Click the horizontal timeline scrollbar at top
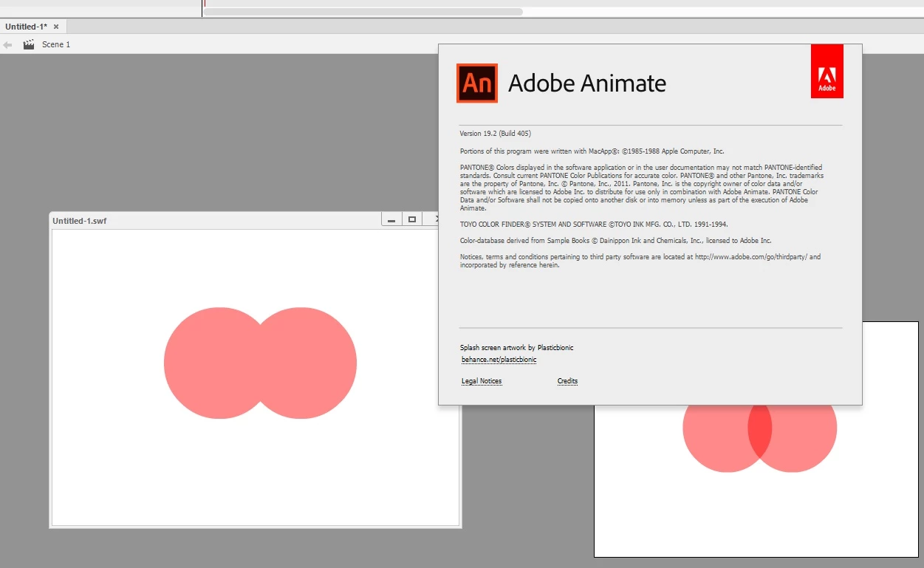Screen dimensions: 924x568 [363, 12]
